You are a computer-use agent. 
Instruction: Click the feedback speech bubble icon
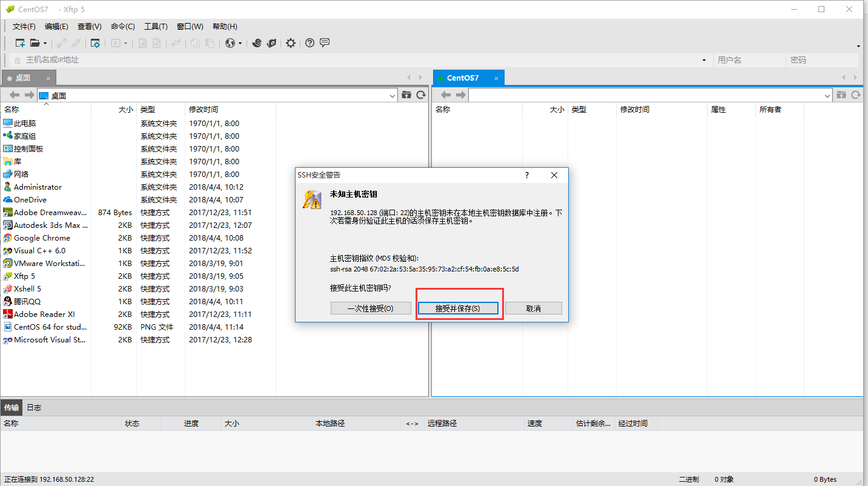point(325,43)
